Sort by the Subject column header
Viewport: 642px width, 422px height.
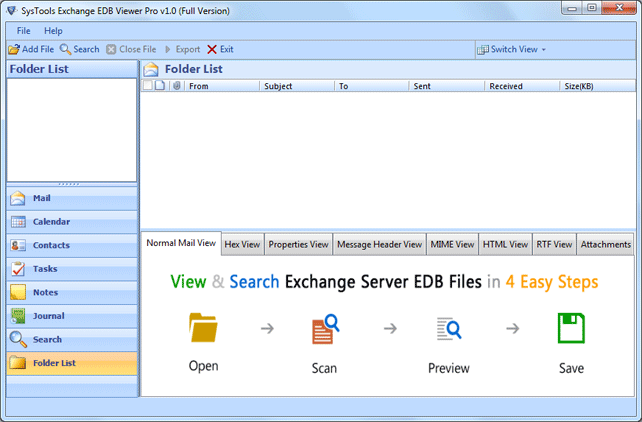point(297,86)
